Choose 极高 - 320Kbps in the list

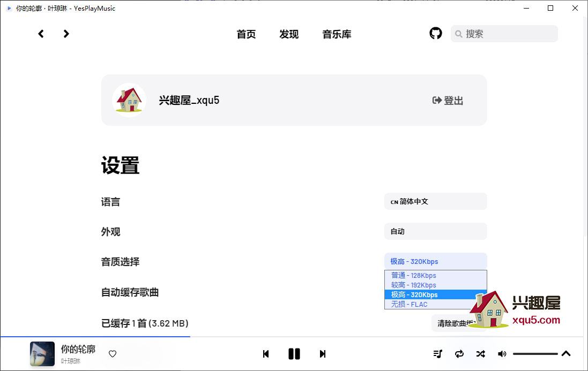(x=435, y=295)
